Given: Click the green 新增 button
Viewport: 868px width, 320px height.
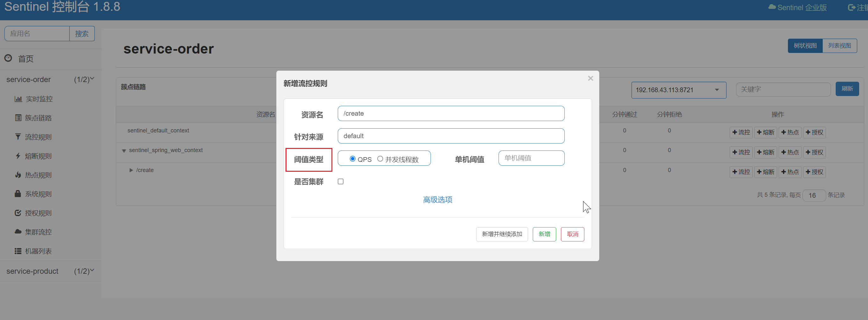Looking at the screenshot, I should [x=544, y=234].
